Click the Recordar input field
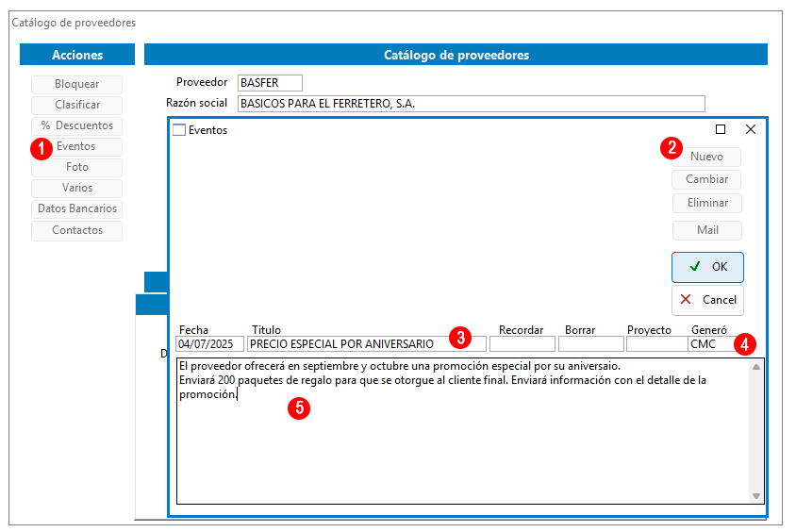 click(522, 344)
